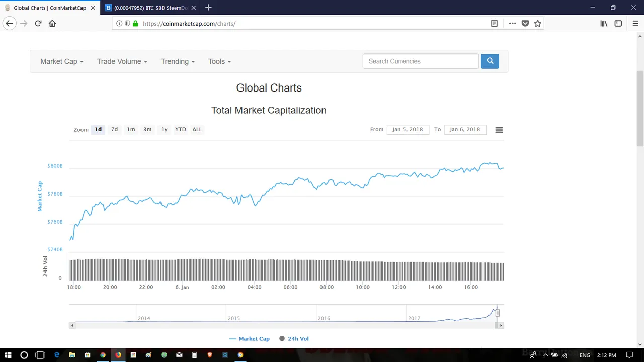Expand the Tools dropdown menu
This screenshot has height=362, width=644.
tap(219, 61)
